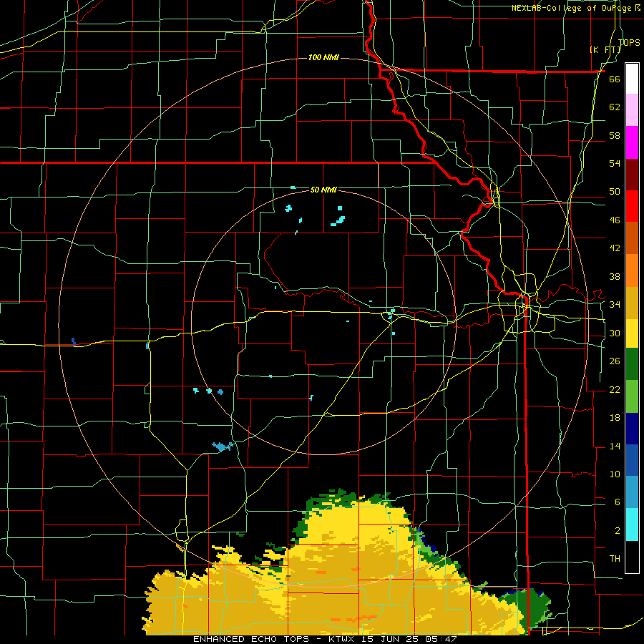
Task: Click the black TH threshold swatch
Action: [x=632, y=557]
